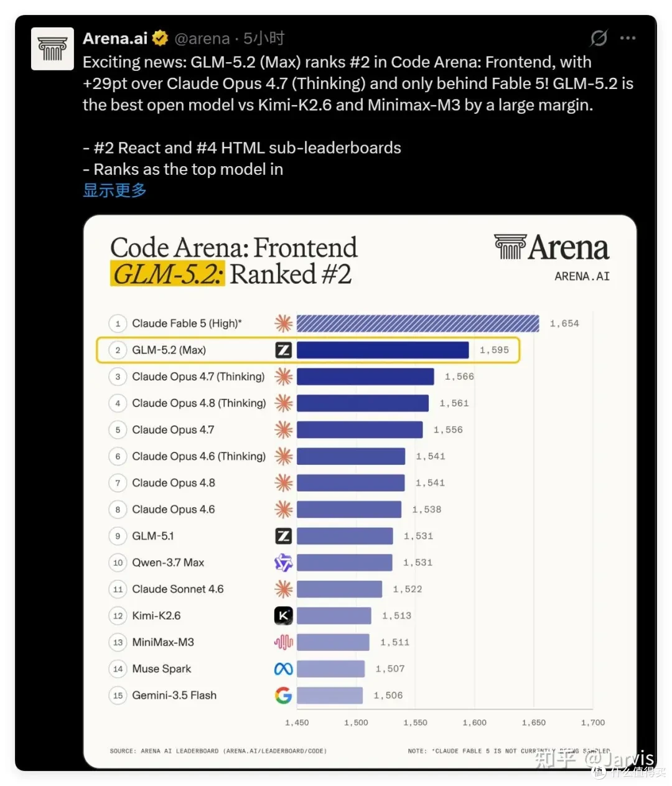
Task: Click the Kimi-K2.6 K logo icon
Action: [x=283, y=615]
